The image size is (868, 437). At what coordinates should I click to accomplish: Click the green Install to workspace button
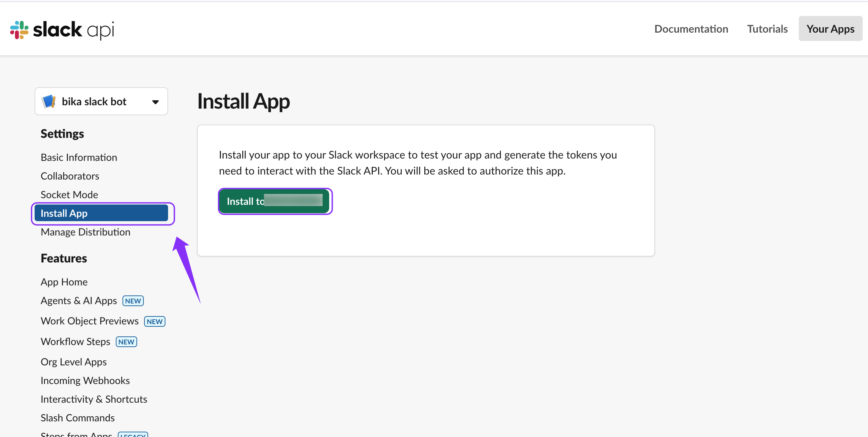(274, 201)
